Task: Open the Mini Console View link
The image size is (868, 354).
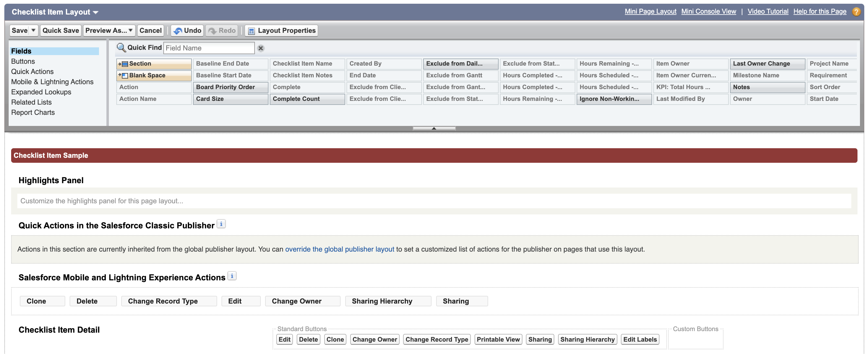Action: [x=708, y=11]
